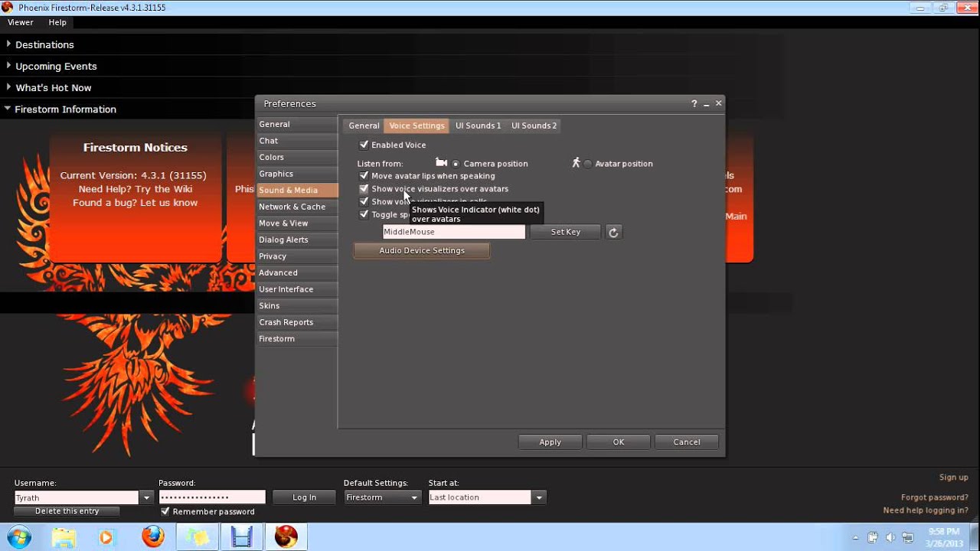Open the volume speaker tray icon
Viewport: 980px width, 551px height.
(890, 538)
